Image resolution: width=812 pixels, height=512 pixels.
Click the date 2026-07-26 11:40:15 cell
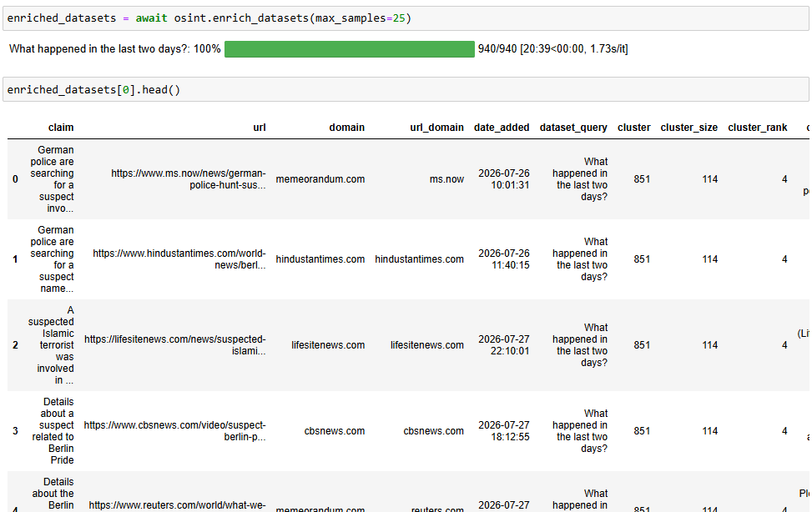[504, 259]
